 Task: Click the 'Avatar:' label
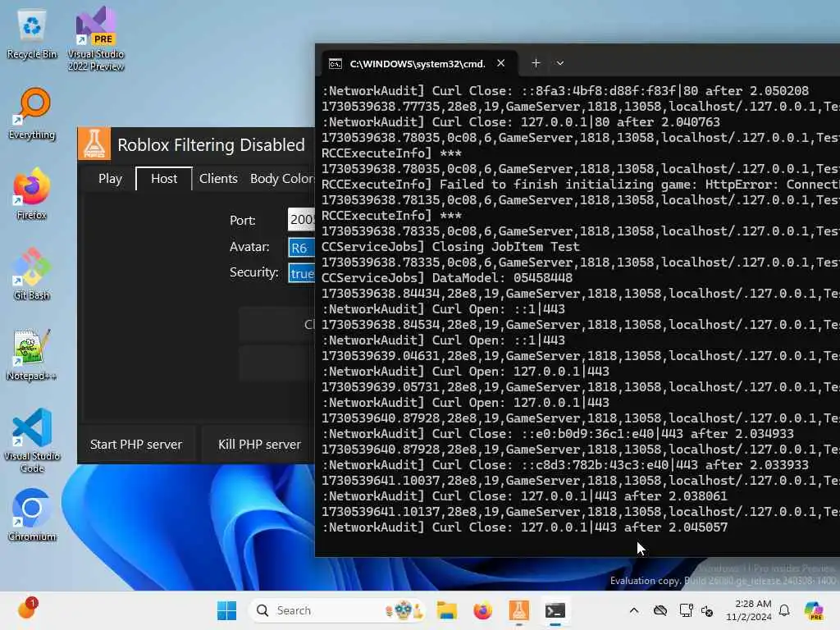tap(249, 246)
